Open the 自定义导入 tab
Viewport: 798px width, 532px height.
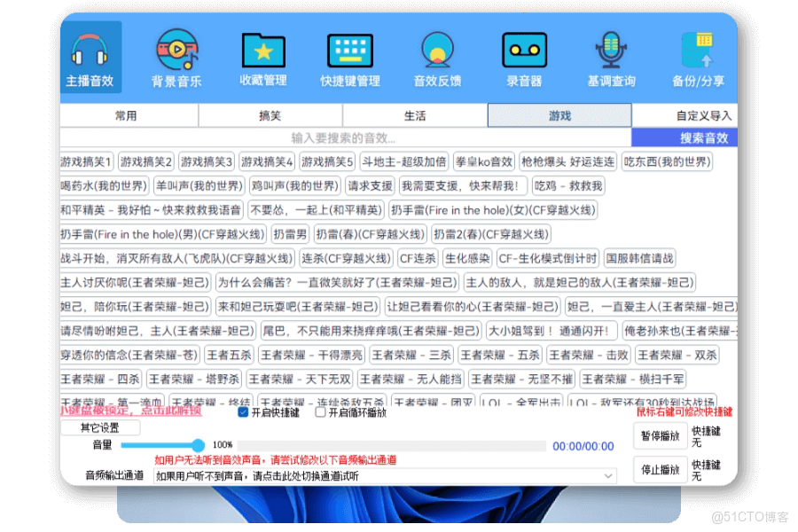click(x=685, y=115)
